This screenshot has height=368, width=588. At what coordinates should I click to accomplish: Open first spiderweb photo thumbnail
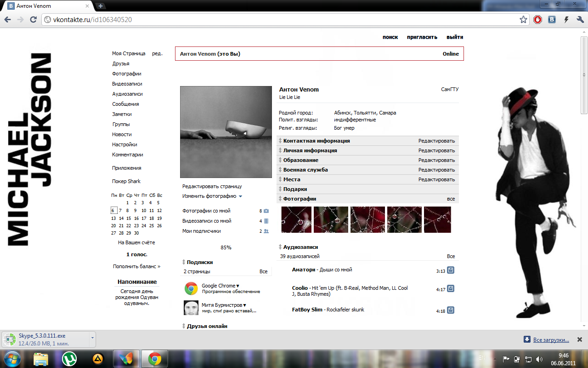296,220
